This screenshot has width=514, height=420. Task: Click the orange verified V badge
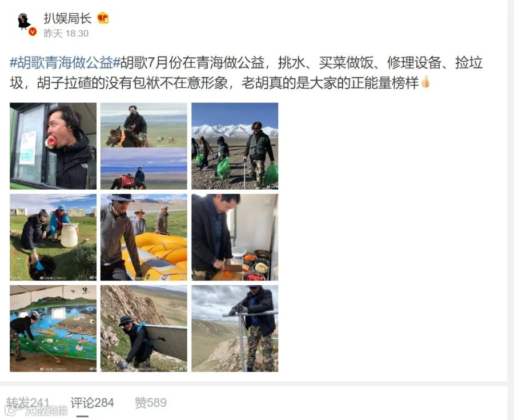coord(32,32)
